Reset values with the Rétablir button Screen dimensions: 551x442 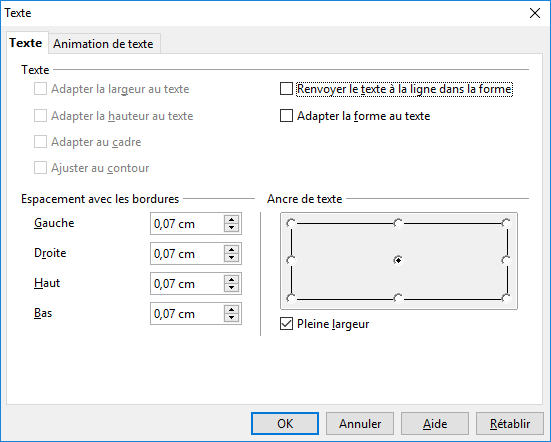(510, 423)
